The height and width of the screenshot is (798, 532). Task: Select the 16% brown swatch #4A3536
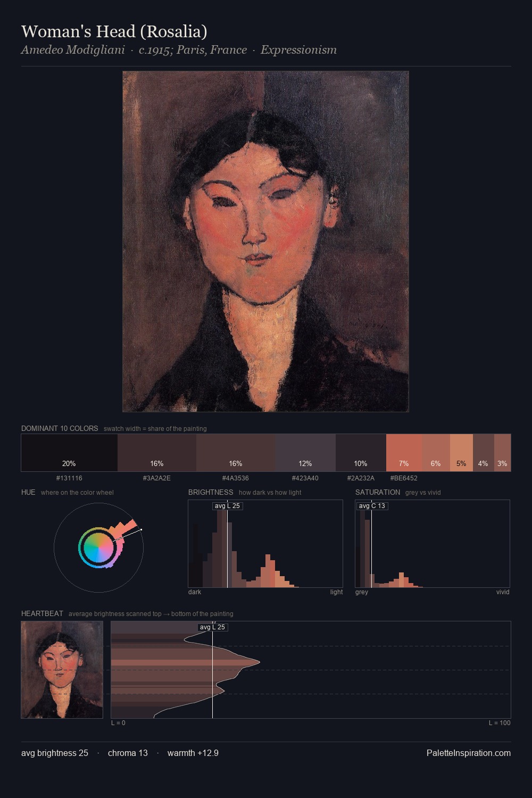pos(236,453)
